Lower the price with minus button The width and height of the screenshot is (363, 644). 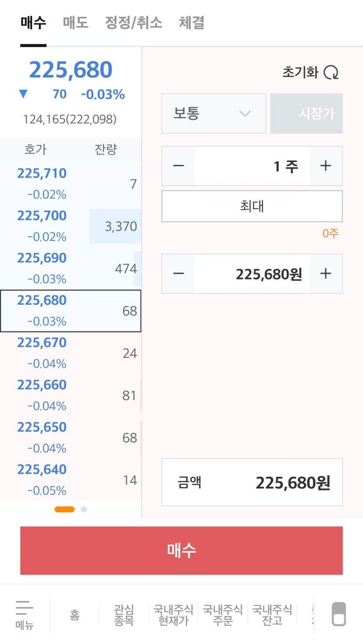tap(178, 274)
